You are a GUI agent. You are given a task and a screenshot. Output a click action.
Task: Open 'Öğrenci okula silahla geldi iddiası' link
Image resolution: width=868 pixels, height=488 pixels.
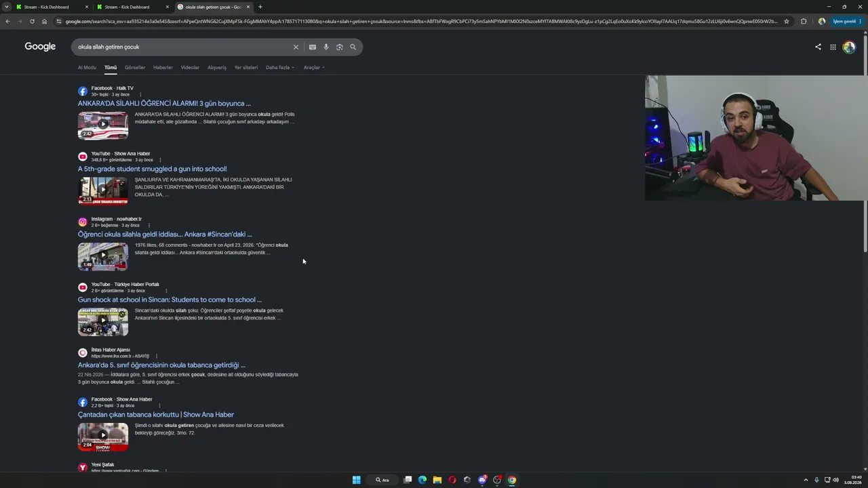[x=165, y=235]
